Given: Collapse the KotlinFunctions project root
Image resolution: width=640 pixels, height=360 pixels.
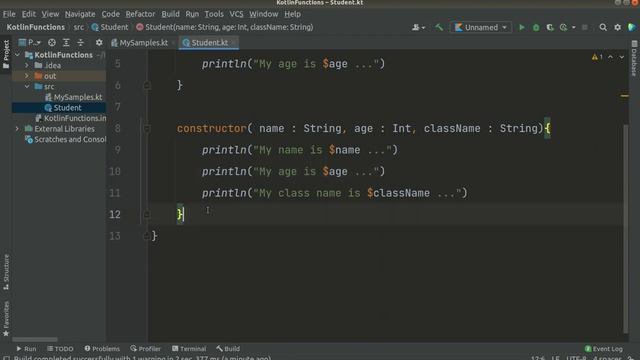Looking at the screenshot, I should pyautogui.click(x=18, y=55).
